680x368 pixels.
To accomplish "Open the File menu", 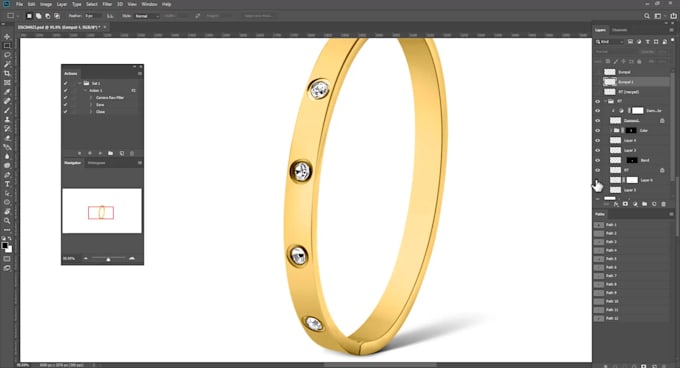I will click(19, 4).
